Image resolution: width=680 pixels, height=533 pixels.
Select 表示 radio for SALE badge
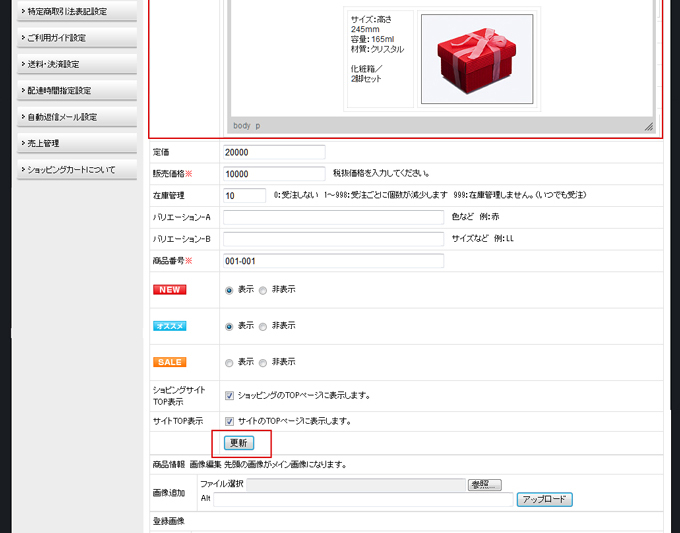(230, 362)
